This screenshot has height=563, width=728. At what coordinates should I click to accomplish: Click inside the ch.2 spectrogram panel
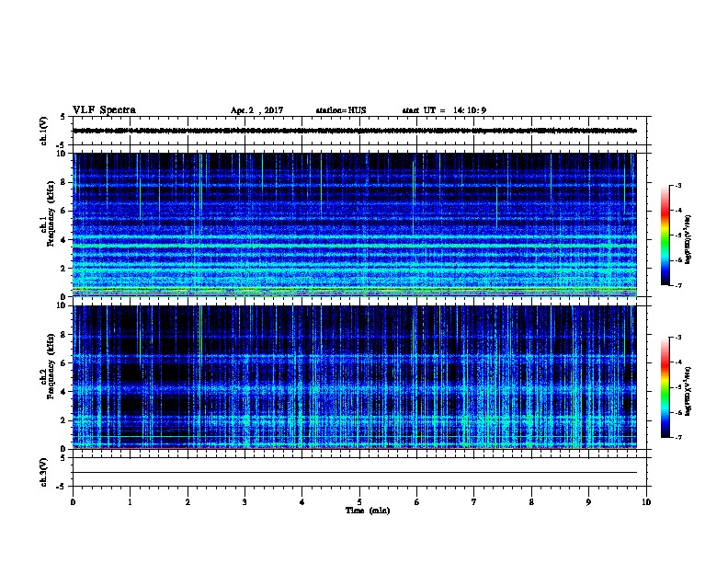tap(355, 377)
